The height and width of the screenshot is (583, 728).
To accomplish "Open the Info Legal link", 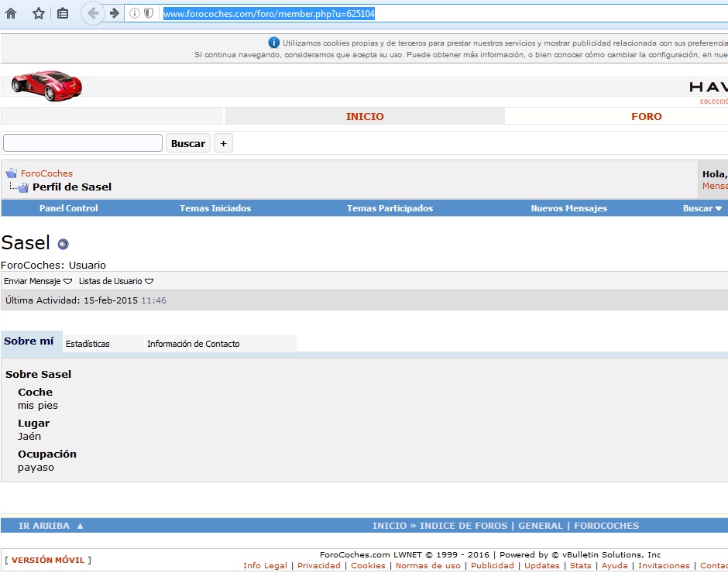I will click(x=265, y=566).
